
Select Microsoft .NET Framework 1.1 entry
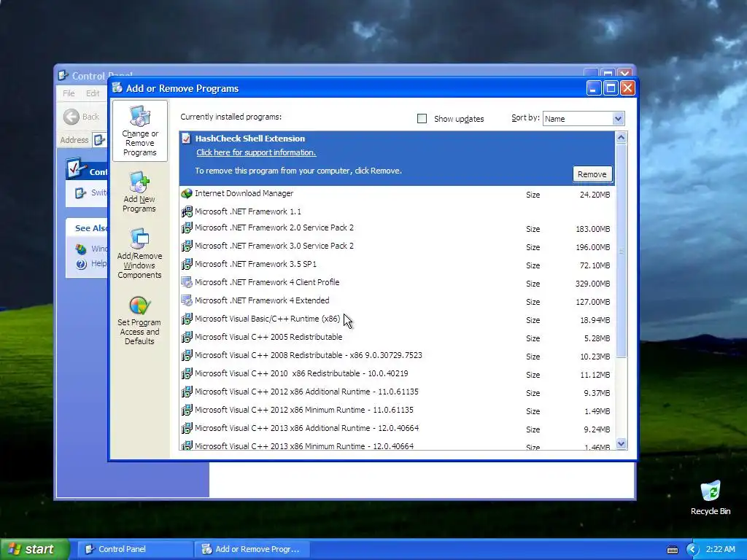click(x=398, y=211)
